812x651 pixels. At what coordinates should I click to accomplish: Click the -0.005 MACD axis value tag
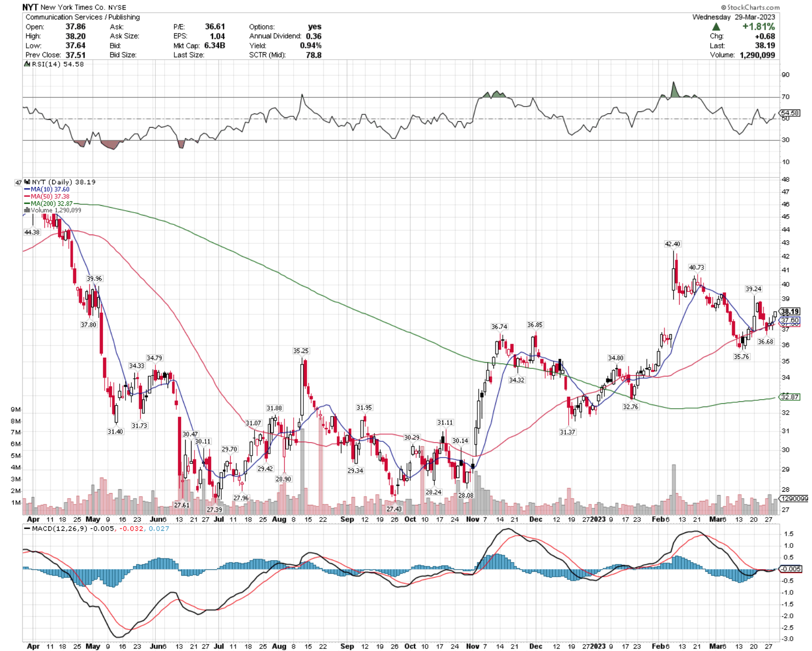[x=790, y=569]
